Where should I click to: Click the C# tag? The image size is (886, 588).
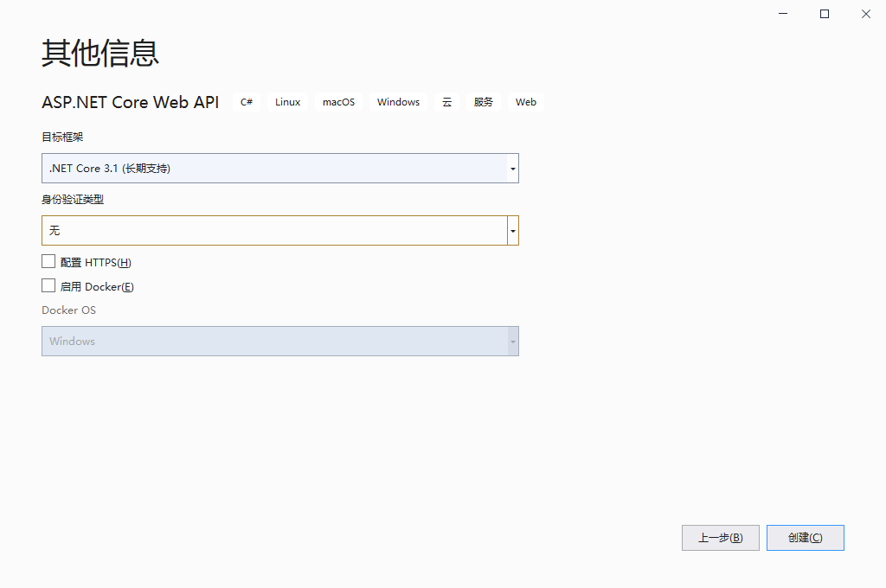[x=247, y=102]
